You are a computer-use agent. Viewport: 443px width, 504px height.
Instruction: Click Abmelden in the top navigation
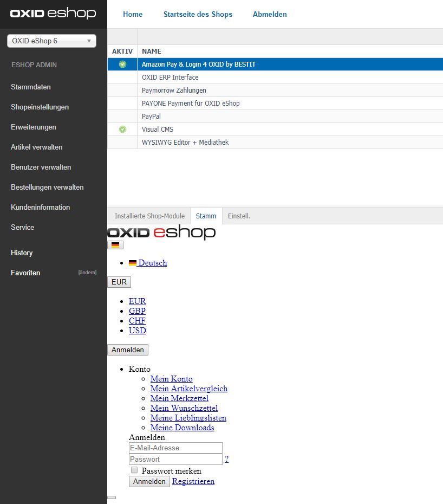270,14
